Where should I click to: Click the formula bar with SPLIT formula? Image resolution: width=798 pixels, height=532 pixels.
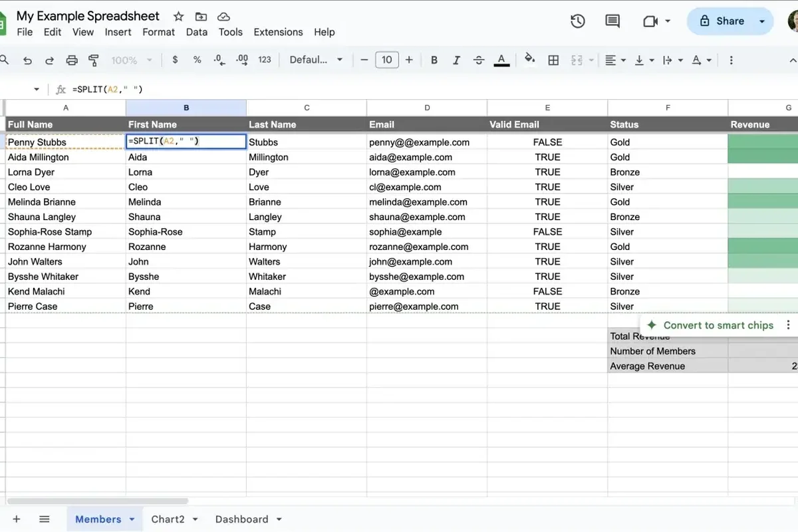[x=432, y=89]
